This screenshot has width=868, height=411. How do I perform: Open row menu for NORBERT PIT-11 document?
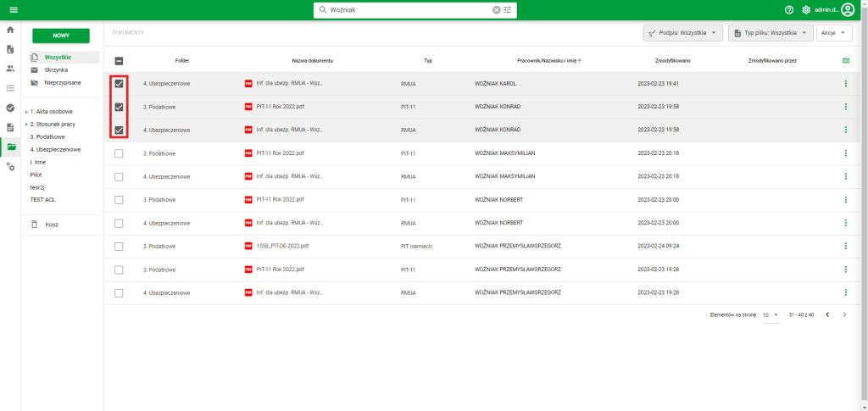[x=845, y=200]
